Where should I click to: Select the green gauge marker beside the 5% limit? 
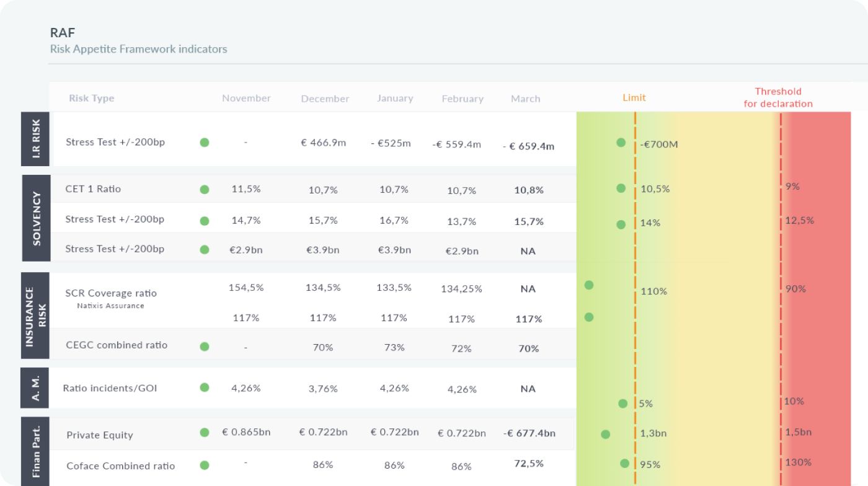[x=623, y=404]
